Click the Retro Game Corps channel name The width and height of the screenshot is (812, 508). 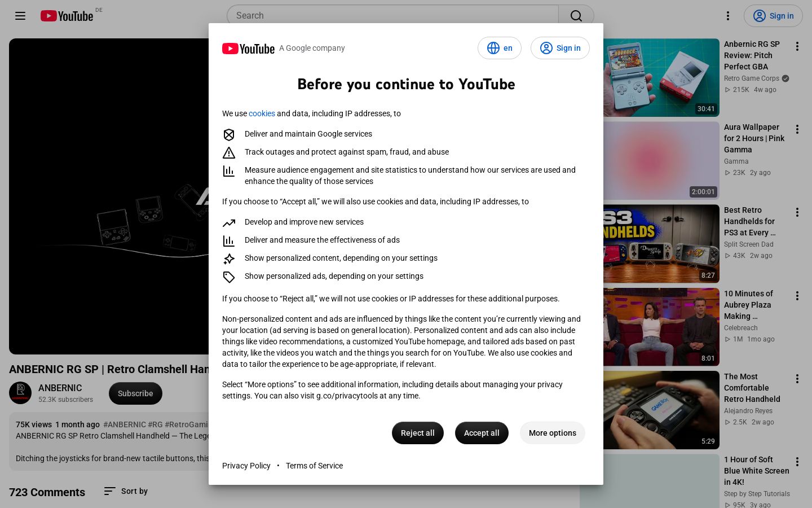pos(752,78)
